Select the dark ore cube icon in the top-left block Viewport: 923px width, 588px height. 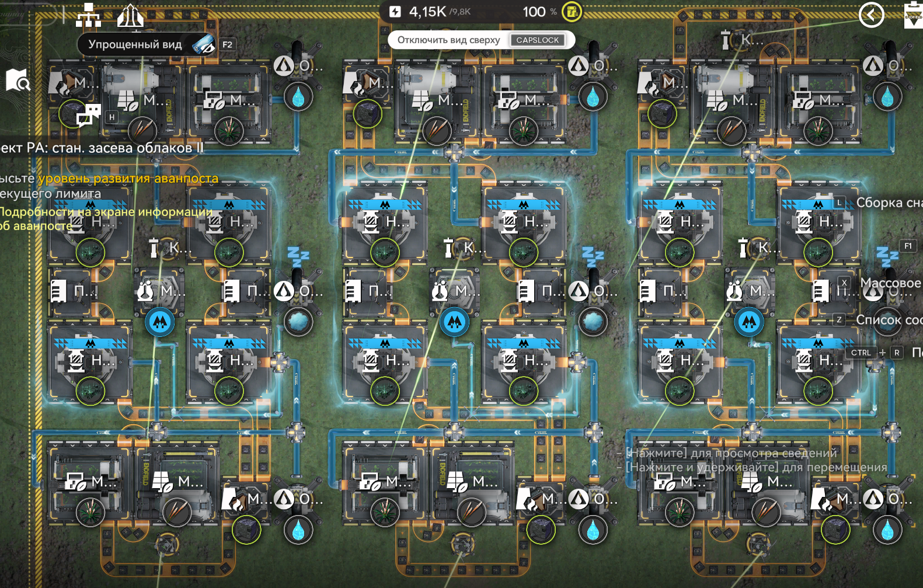(74, 113)
